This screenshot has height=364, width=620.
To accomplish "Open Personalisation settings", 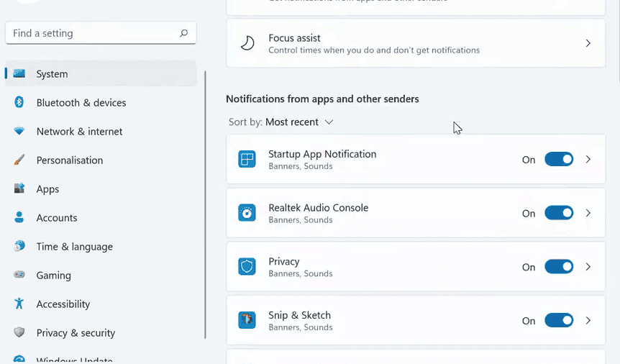I will coord(101,160).
